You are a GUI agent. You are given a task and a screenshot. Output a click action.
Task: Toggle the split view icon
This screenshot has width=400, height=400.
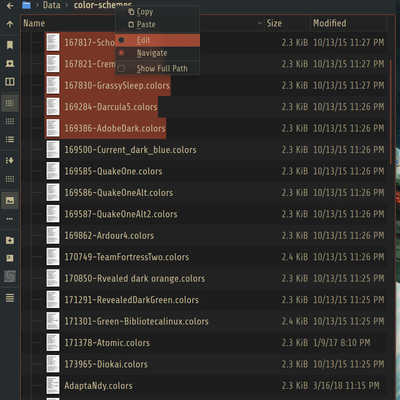point(10,82)
